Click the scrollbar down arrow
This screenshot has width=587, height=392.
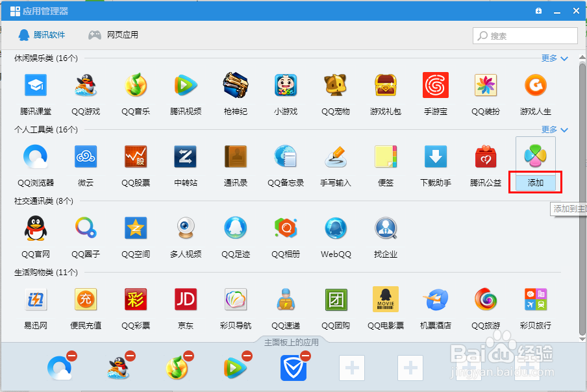(x=582, y=339)
